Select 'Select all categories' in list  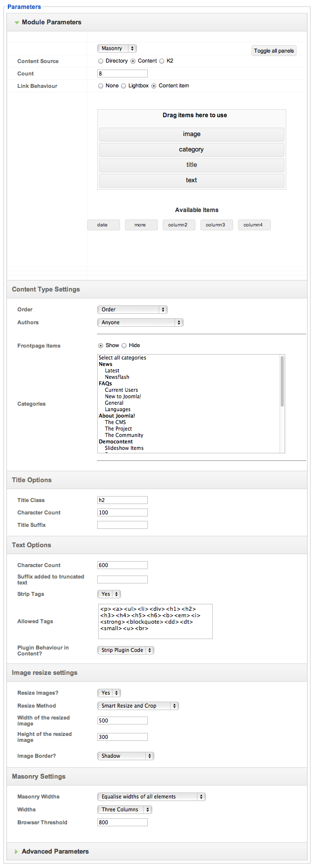(x=122, y=358)
